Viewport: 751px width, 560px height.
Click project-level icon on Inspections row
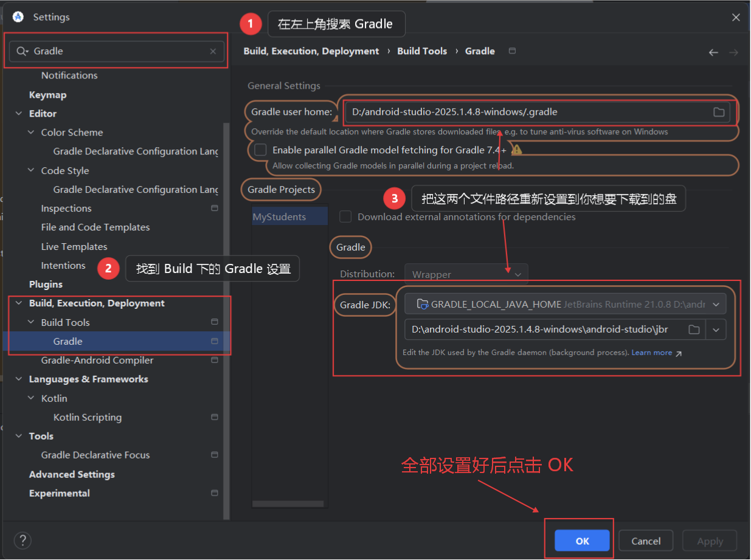(x=214, y=208)
